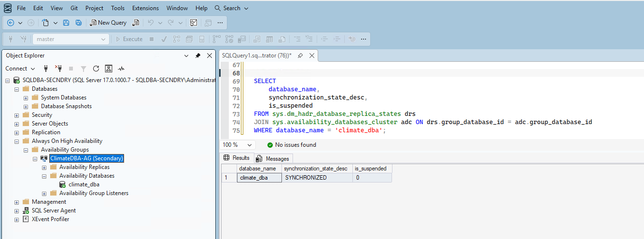This screenshot has height=239, width=644.
Task: Select the SQL Server Agent node
Action: pyautogui.click(x=54, y=211)
